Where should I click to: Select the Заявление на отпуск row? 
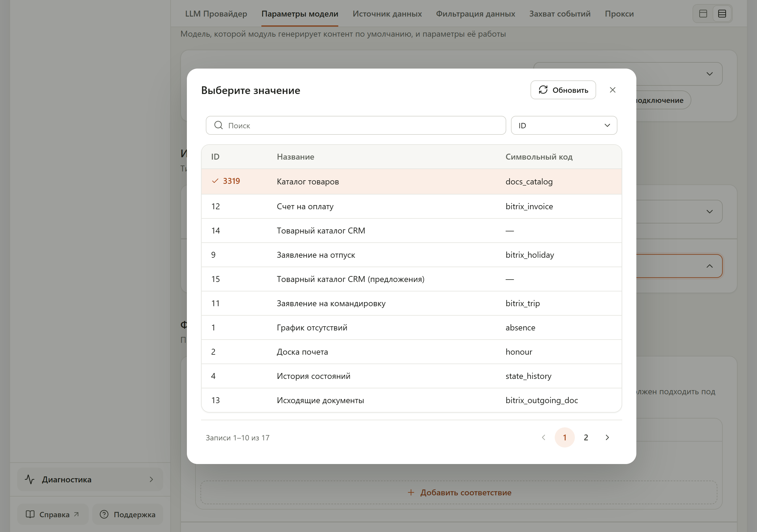411,255
